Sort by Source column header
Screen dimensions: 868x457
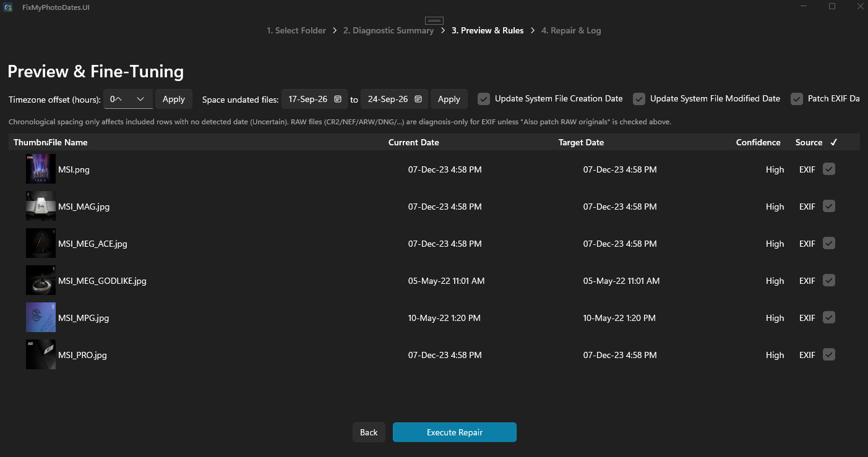809,142
